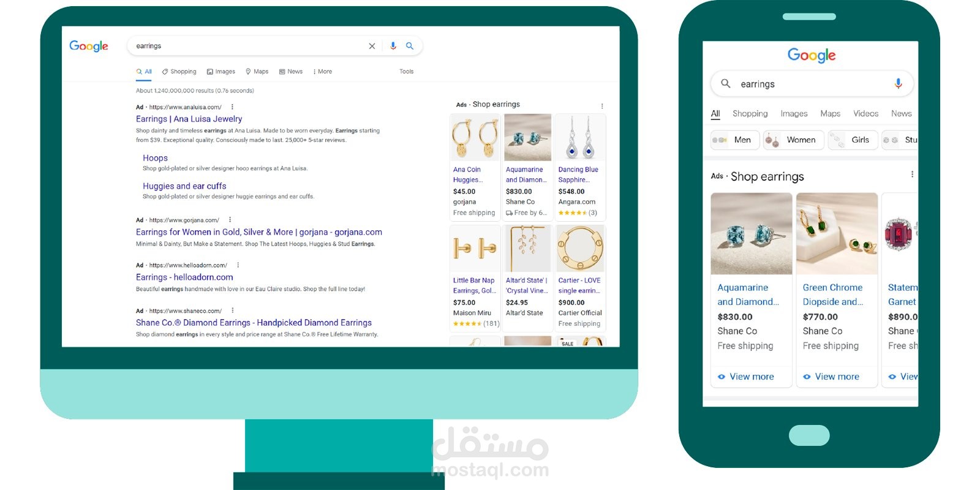Click the Dancing Blue Sapphire earrings thumbnail
This screenshot has height=490, width=980.
pos(580,138)
